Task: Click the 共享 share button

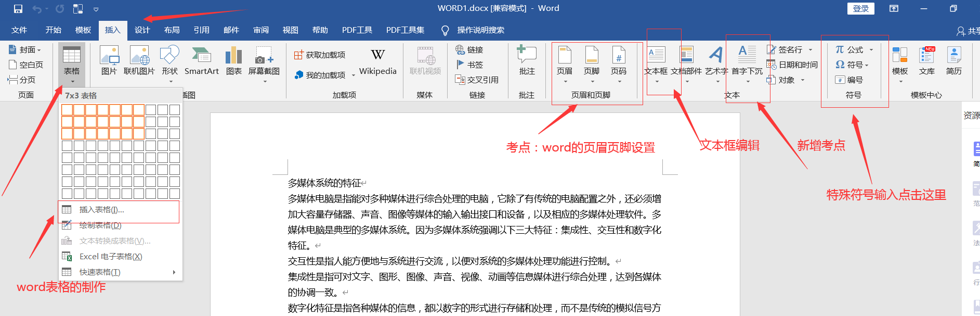Action: (x=968, y=31)
